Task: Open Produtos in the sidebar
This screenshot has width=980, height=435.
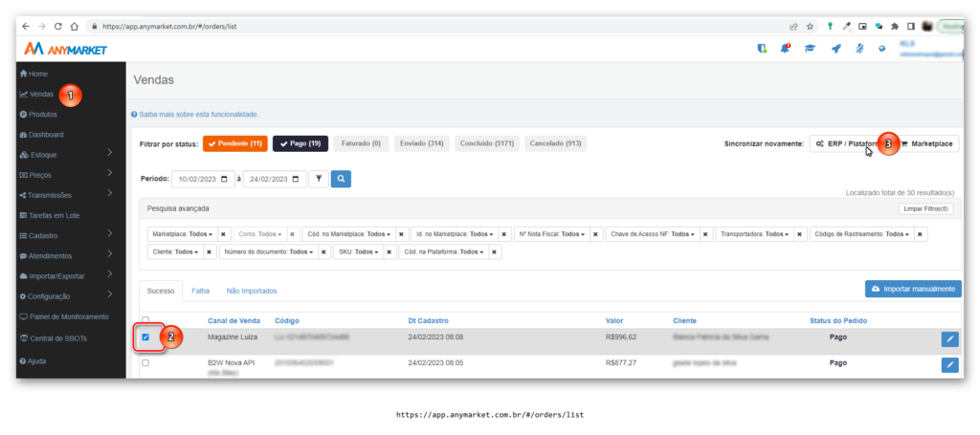Action: click(x=43, y=114)
